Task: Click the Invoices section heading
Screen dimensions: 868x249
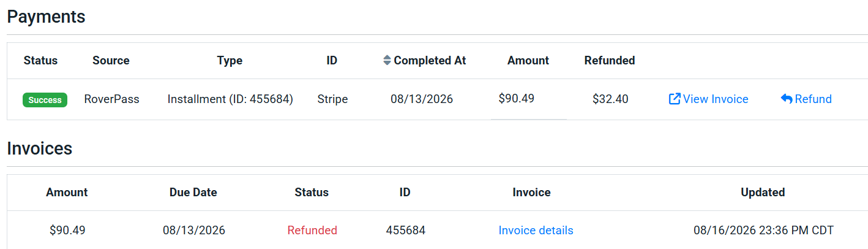Action: coord(40,148)
